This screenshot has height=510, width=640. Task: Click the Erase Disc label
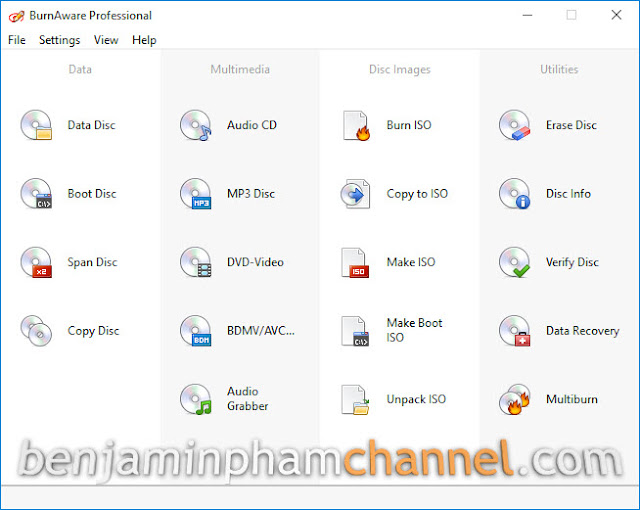(x=571, y=125)
